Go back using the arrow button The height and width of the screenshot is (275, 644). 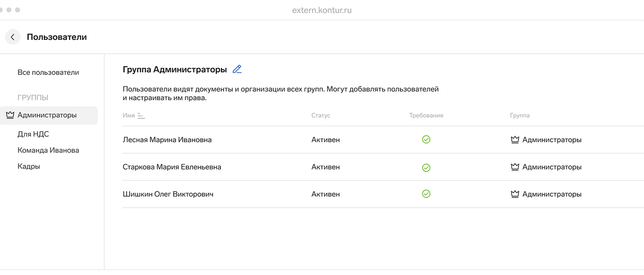coord(13,37)
